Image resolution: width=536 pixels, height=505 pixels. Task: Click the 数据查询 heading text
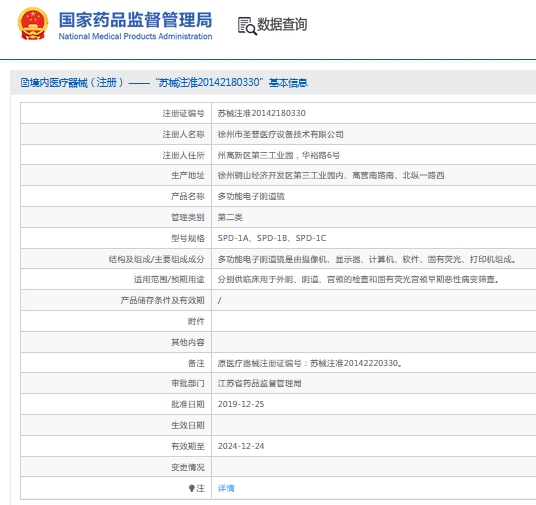tap(282, 24)
